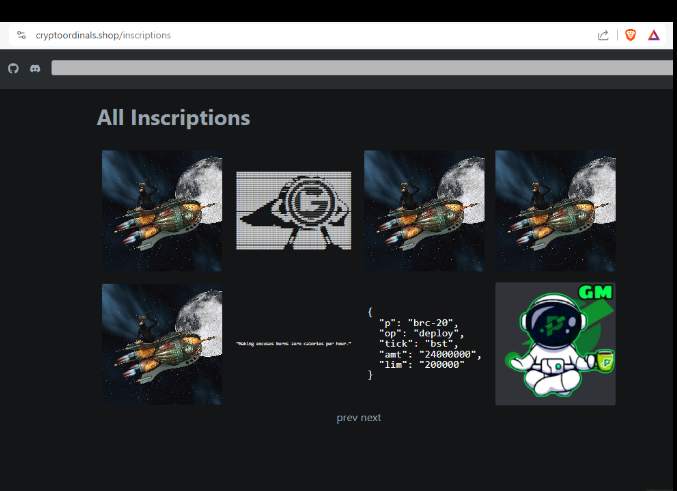This screenshot has width=677, height=491.
Task: Open the brc-20 deploy JSON inscription
Action: tap(424, 344)
